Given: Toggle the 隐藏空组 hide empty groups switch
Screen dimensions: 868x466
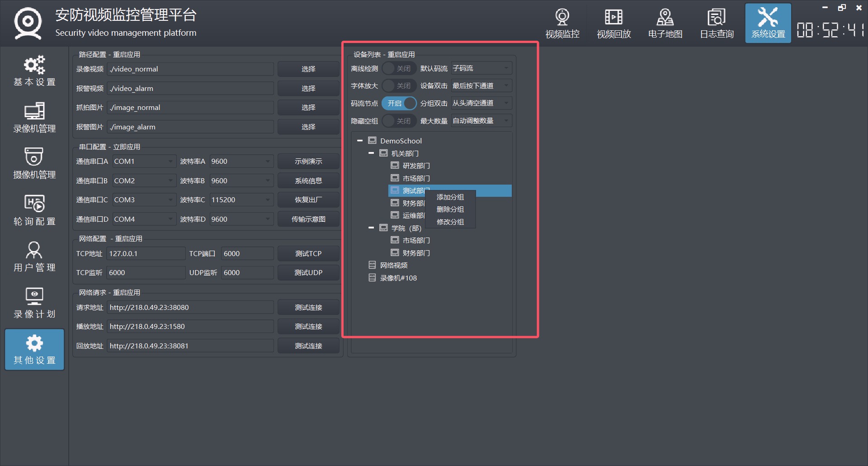Looking at the screenshot, I should tap(399, 121).
